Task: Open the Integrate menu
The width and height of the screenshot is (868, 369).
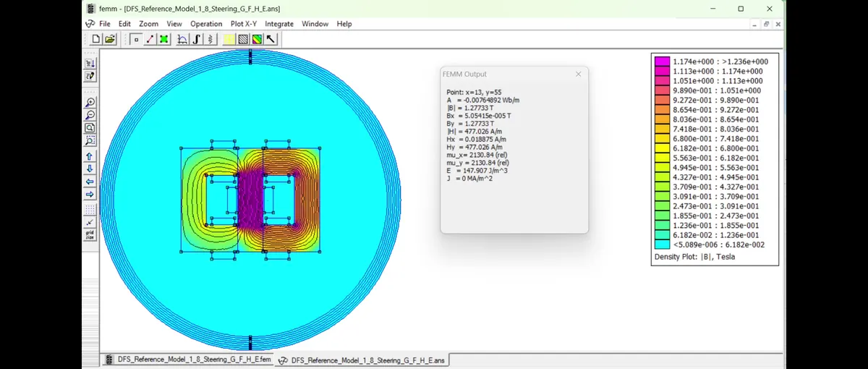Action: 279,24
